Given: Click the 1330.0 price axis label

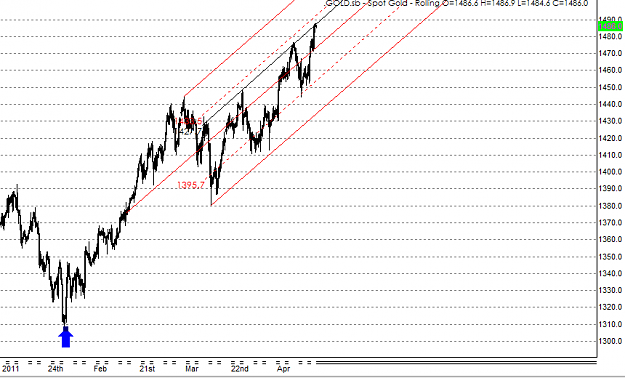Looking at the screenshot, I should point(610,290).
